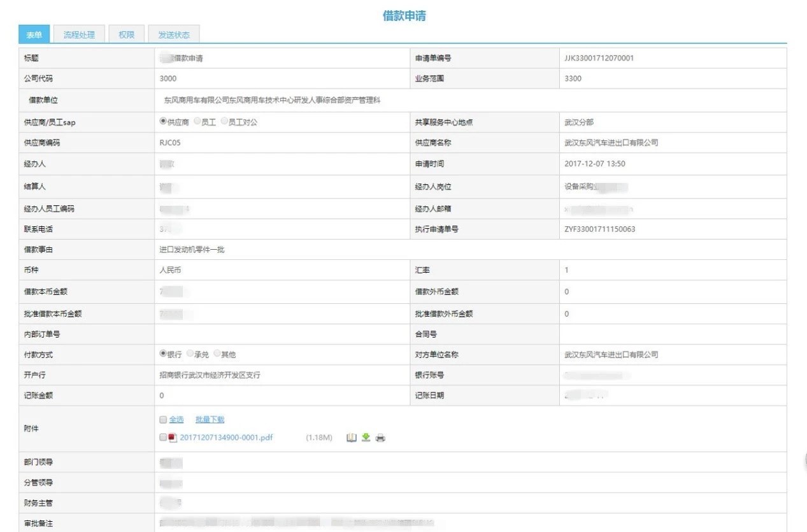This screenshot has width=807, height=532.
Task: Click the empty 内部订单号 field
Action: pos(280,334)
